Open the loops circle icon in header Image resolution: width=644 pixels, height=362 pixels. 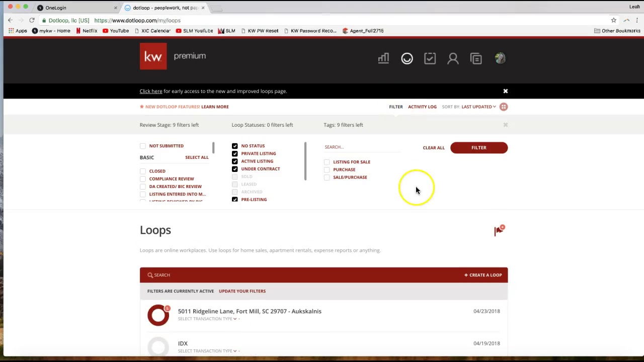pos(407,59)
